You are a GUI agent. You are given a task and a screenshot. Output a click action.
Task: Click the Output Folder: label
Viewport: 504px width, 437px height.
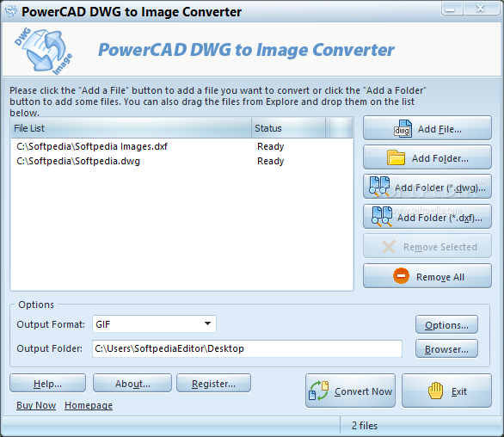point(49,348)
